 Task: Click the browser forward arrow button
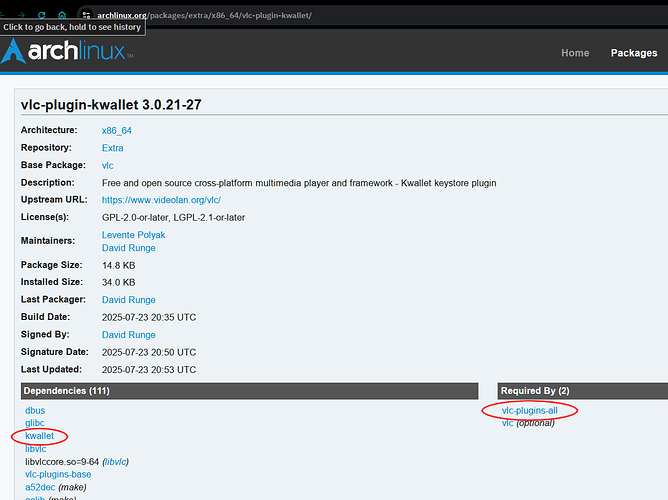[21, 16]
